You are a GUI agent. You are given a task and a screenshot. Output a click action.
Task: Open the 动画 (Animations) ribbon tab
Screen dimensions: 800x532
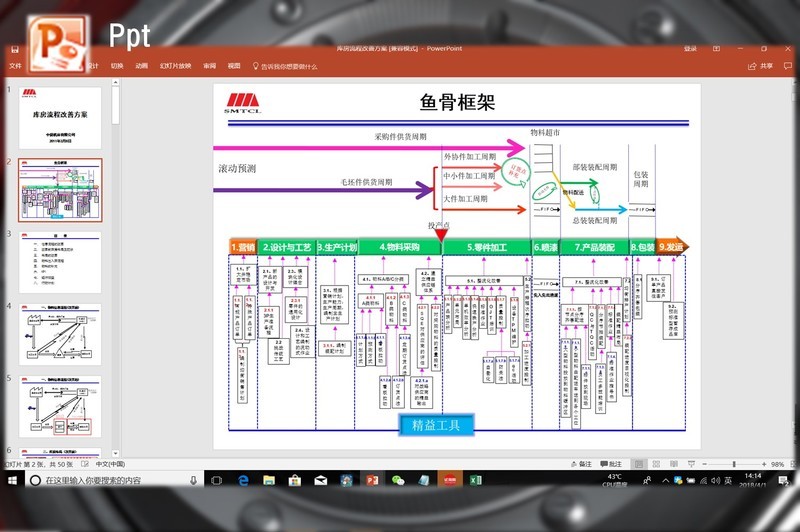141,66
